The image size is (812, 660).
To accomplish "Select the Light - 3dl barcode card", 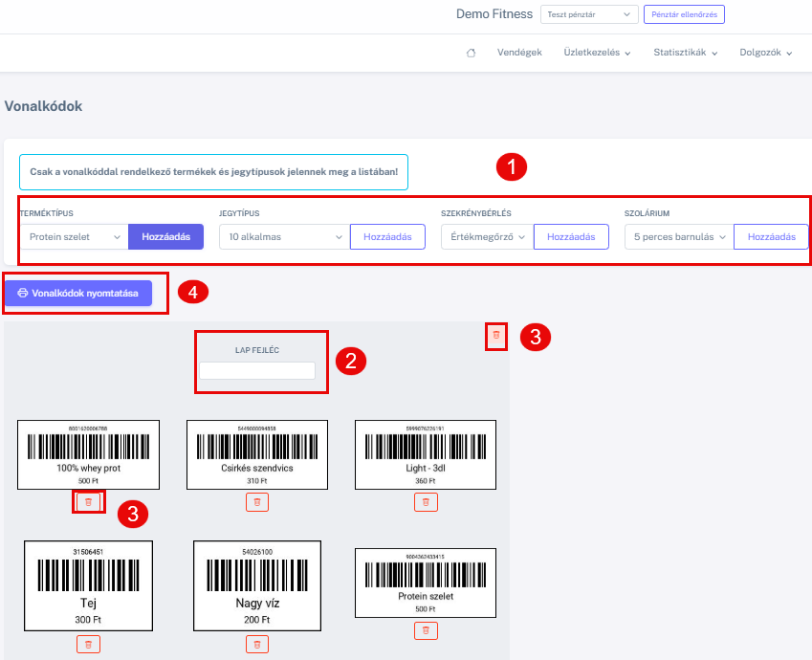I will pos(426,455).
